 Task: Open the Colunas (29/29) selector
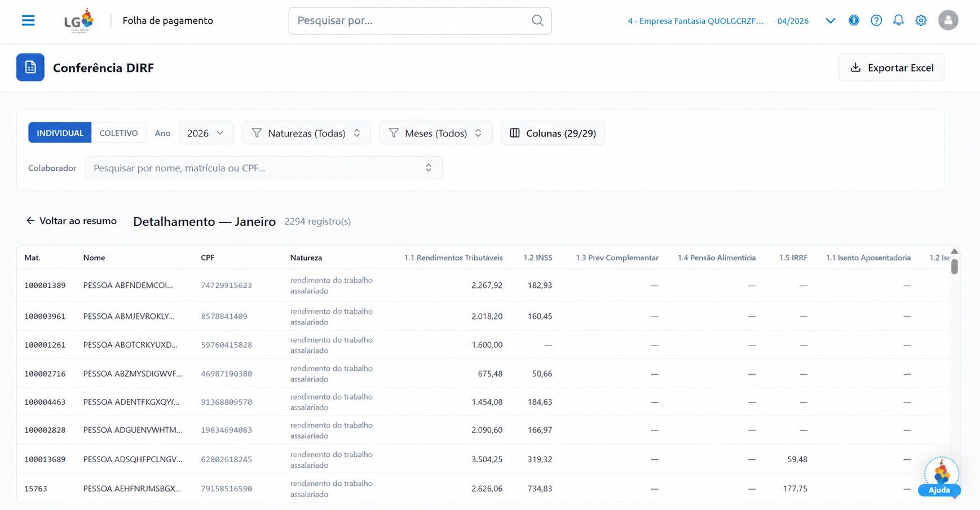point(553,133)
